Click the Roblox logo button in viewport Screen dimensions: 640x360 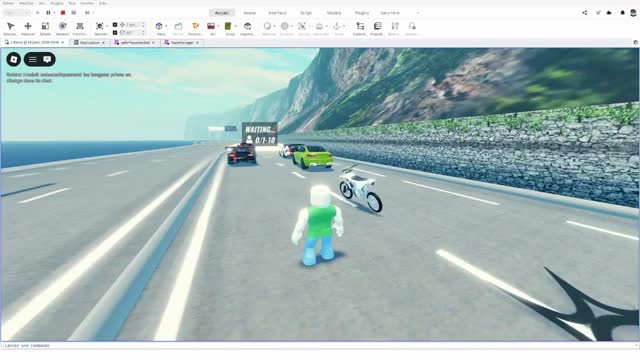14,60
